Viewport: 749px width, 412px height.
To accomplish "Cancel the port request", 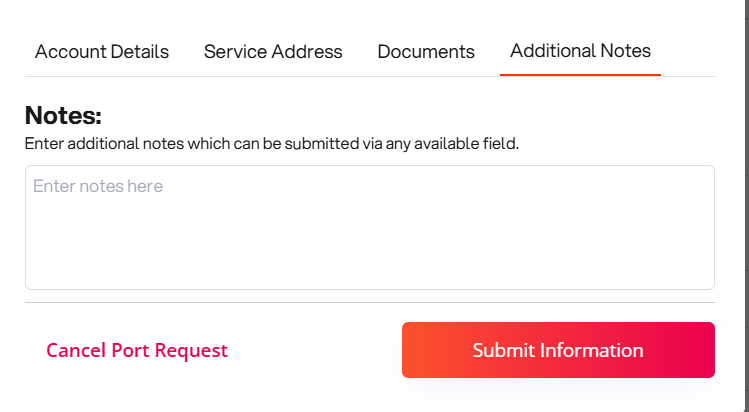I will point(137,351).
